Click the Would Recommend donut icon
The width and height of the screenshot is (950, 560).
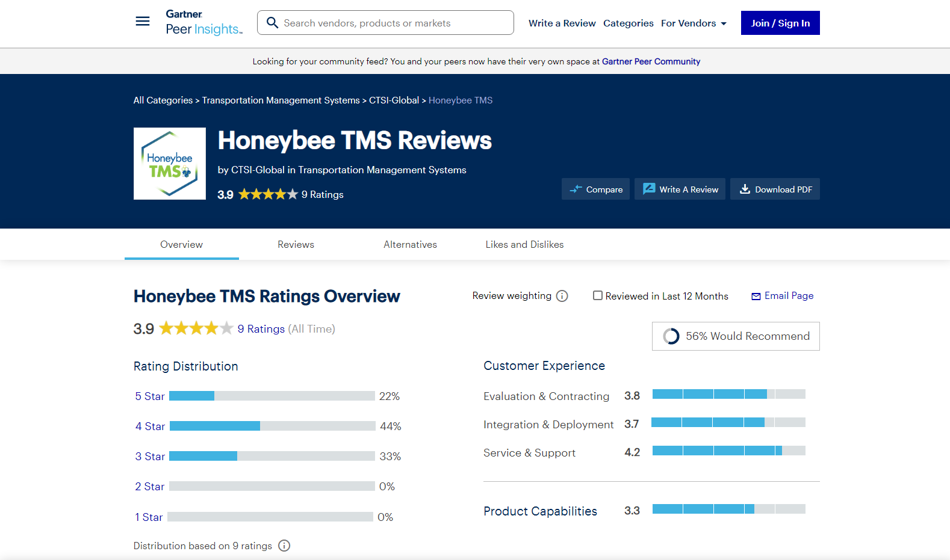[x=671, y=336]
